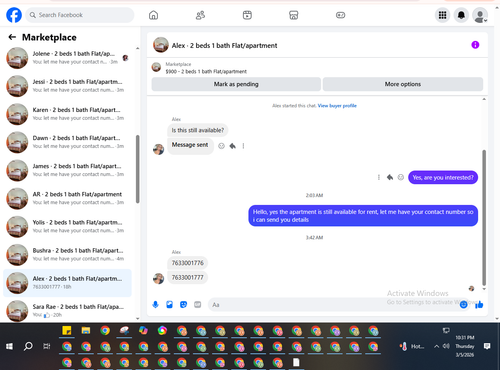
Task: Reply to 'Yes, are you interested?' message
Action: 390,177
